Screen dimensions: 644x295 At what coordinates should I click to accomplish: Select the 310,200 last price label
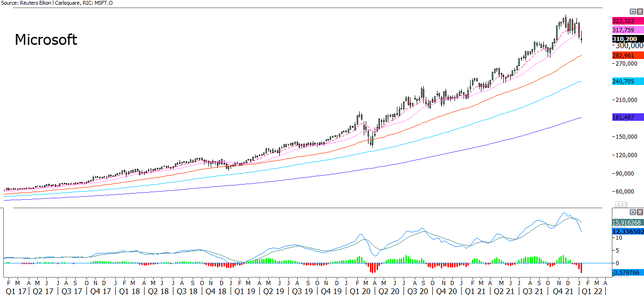click(x=627, y=39)
